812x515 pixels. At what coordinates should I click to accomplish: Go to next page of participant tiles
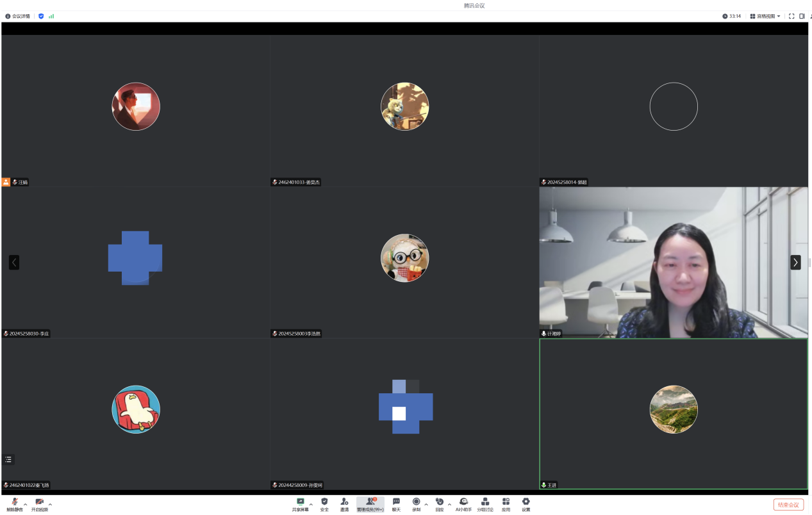(x=795, y=262)
